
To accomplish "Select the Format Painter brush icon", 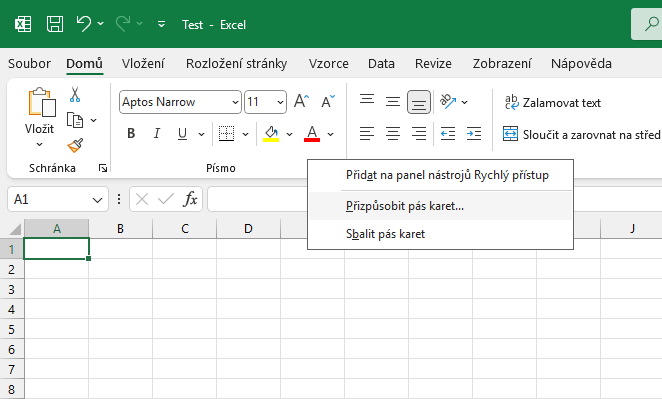I will point(75,146).
